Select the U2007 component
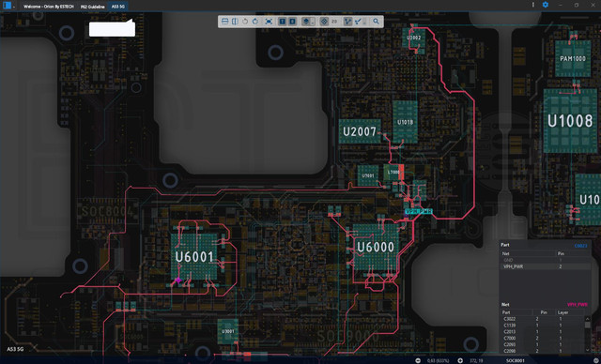Viewport: 601px width, 364px height. coord(360,131)
